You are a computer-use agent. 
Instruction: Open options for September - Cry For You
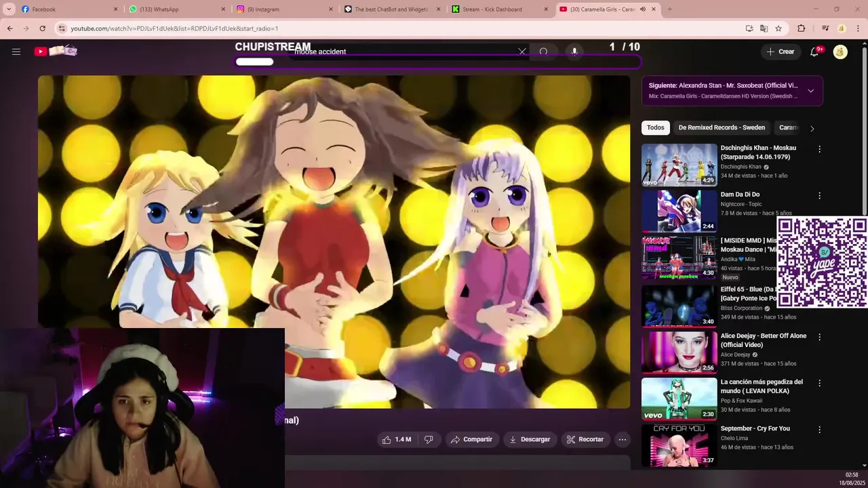819,430
